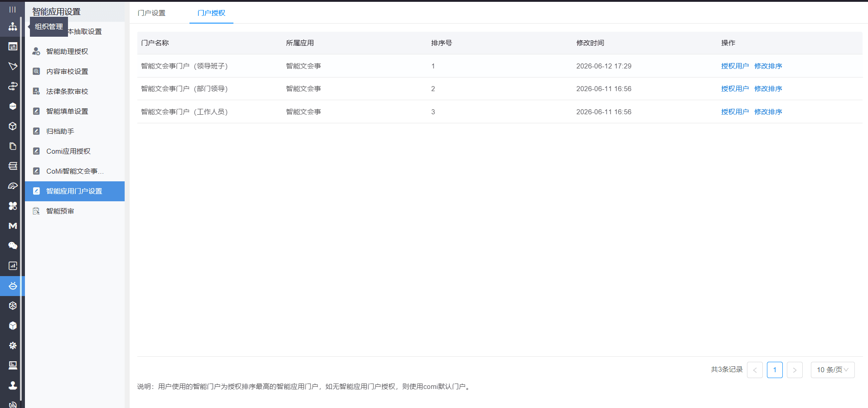Screen dimensions: 868x408
Task: Click sort number 3 in 工作人员 row
Action: pyautogui.click(x=433, y=112)
